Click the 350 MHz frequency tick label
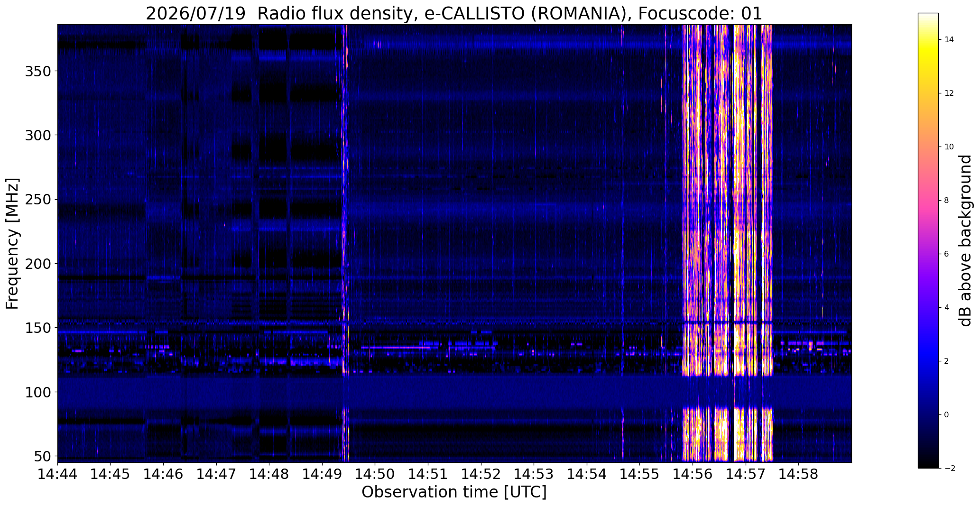 pos(38,71)
